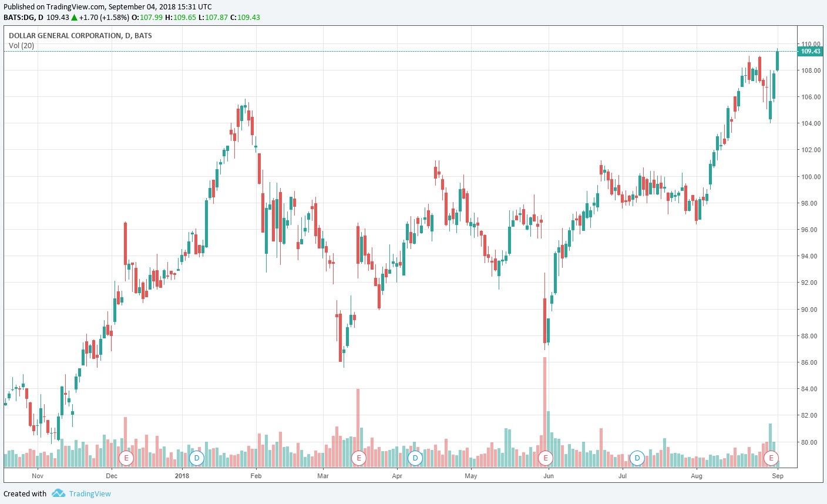This screenshot has width=827, height=504.
Task: Click the Created with caption text
Action: tap(25, 493)
